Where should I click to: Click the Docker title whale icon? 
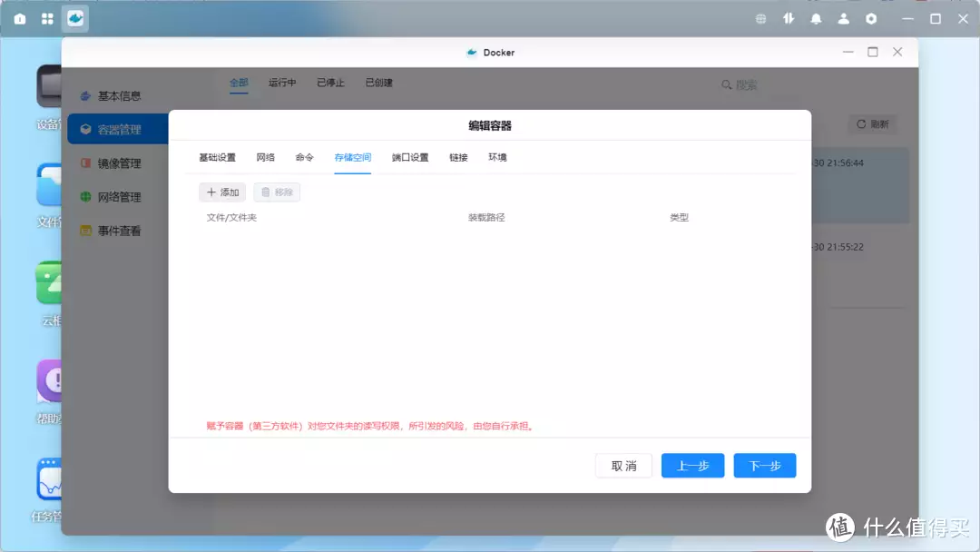click(472, 53)
